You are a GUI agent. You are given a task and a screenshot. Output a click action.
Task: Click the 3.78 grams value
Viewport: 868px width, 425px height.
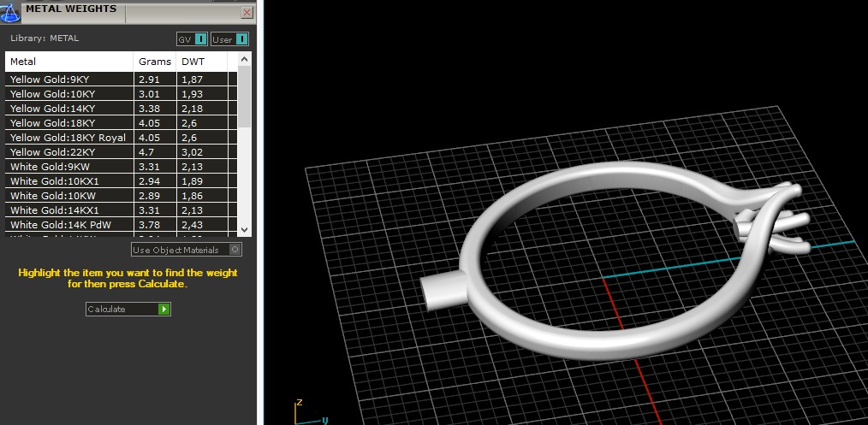tap(149, 224)
